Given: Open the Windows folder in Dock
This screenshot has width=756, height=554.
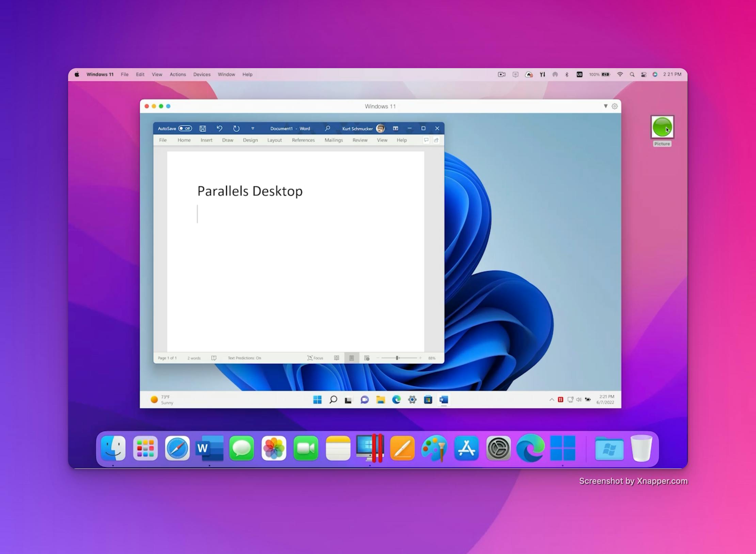Looking at the screenshot, I should point(609,448).
